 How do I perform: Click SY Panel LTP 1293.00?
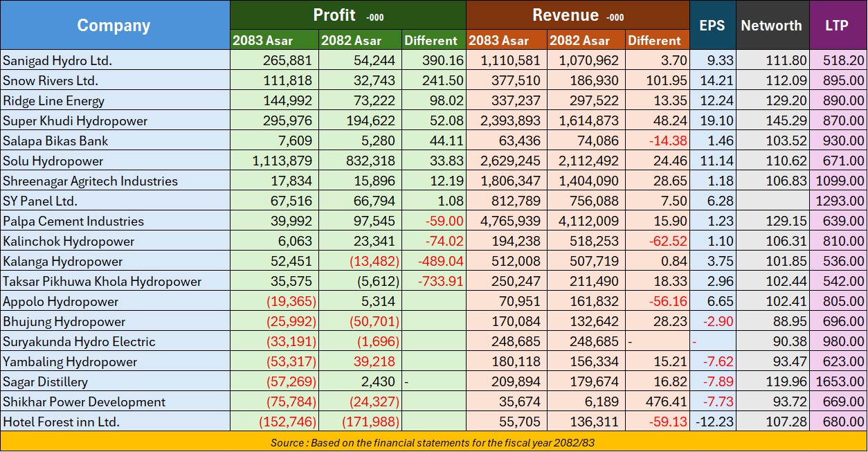pyautogui.click(x=838, y=201)
